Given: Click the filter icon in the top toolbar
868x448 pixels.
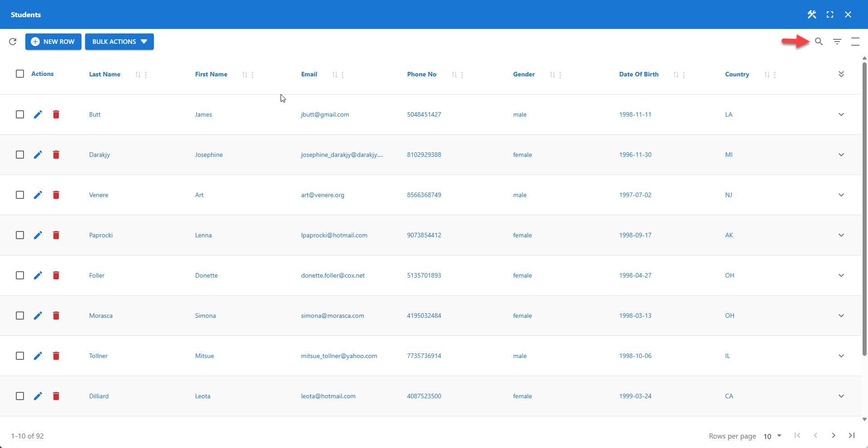Looking at the screenshot, I should pos(837,42).
